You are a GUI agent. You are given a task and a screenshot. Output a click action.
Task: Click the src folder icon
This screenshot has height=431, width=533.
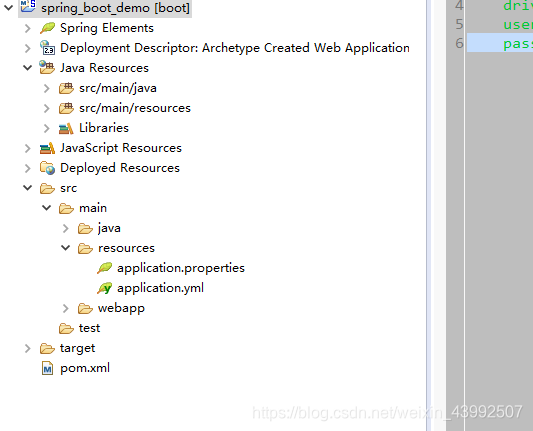pos(47,188)
